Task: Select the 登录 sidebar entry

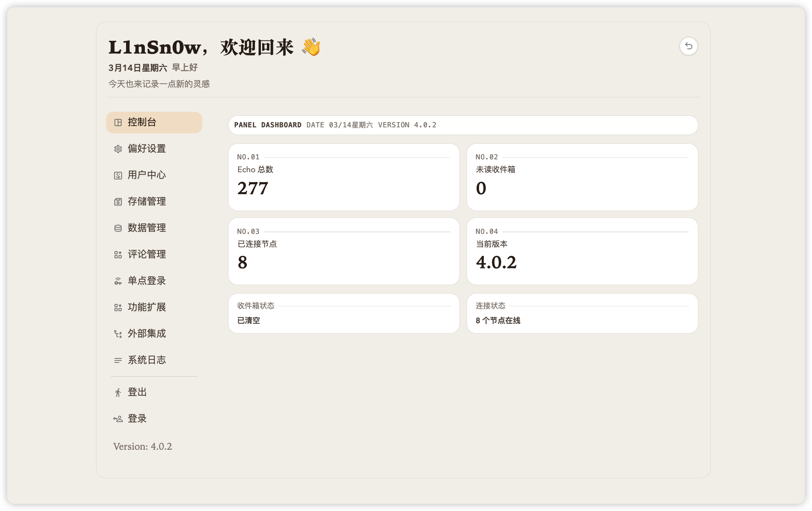Action: coord(137,418)
